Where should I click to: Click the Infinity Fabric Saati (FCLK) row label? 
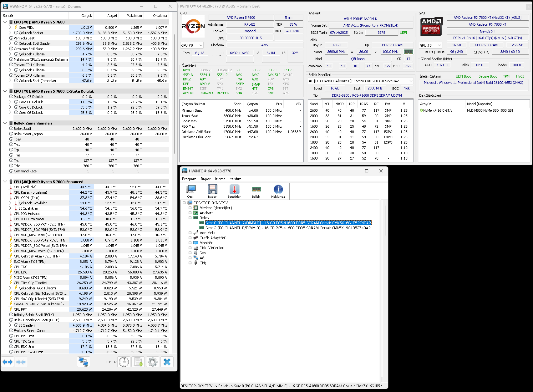tap(34, 315)
